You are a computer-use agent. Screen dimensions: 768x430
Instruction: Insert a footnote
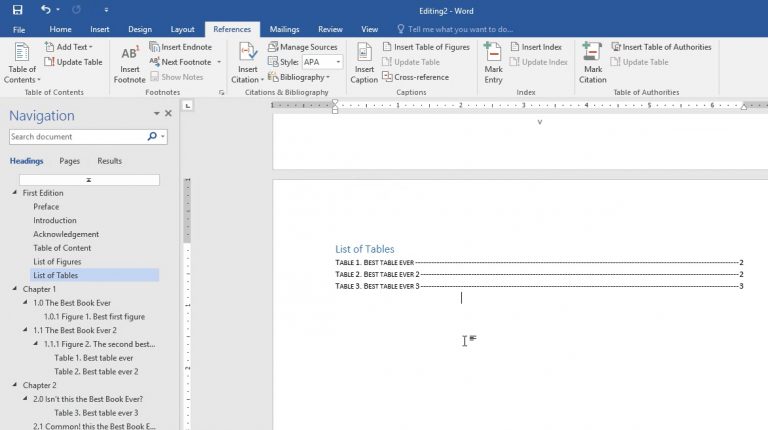coord(129,64)
